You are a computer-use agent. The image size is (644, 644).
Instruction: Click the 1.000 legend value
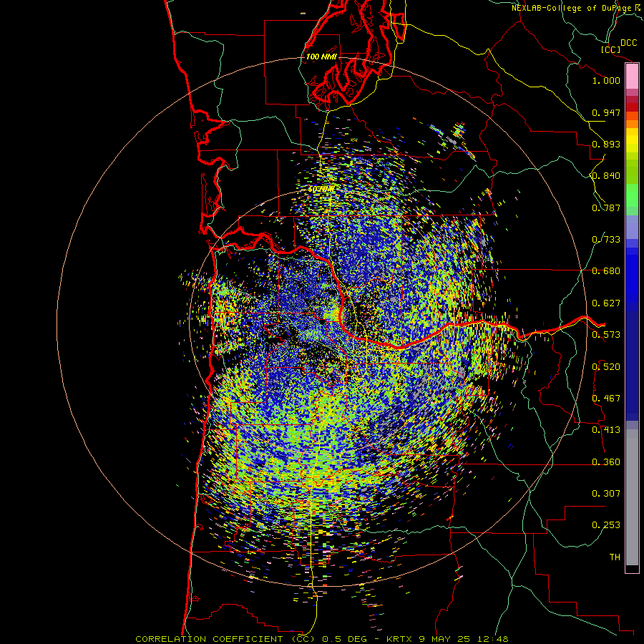pyautogui.click(x=606, y=80)
